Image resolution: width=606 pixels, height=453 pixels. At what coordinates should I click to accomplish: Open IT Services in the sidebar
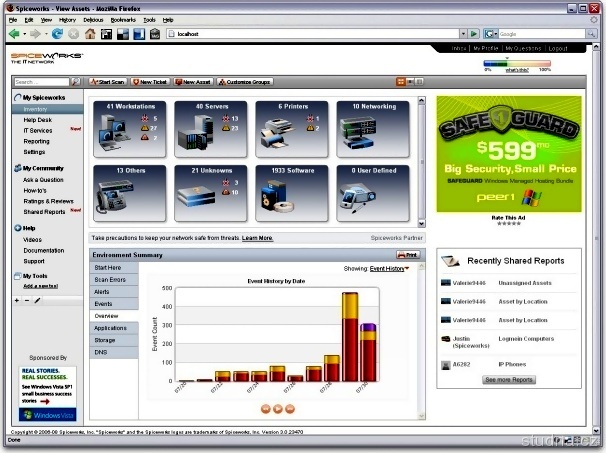coord(37,131)
